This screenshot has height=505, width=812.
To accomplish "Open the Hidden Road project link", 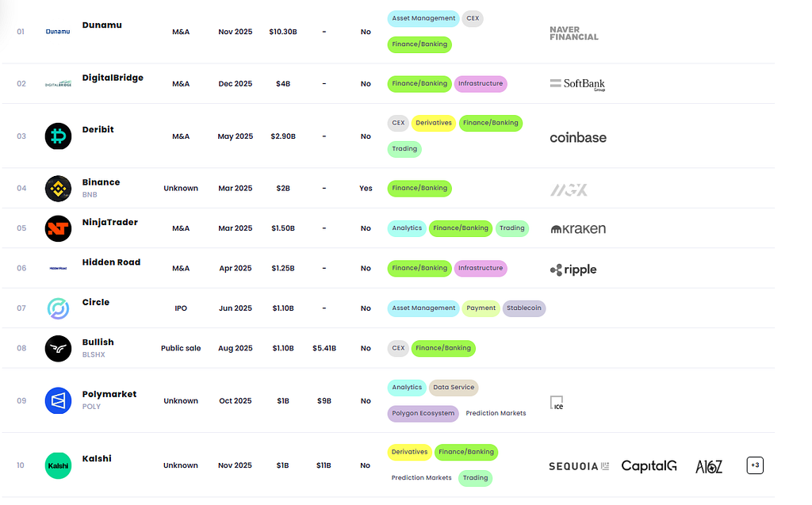I will (x=111, y=262).
